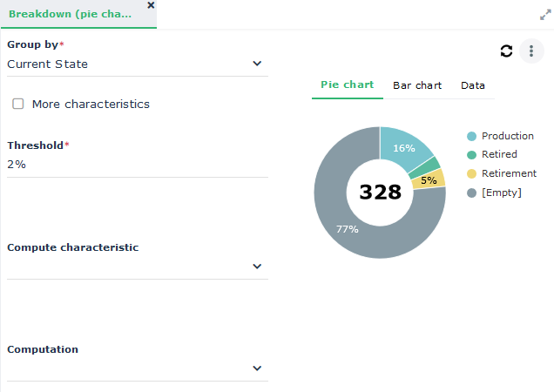Click the Threshold input field

pos(137,164)
